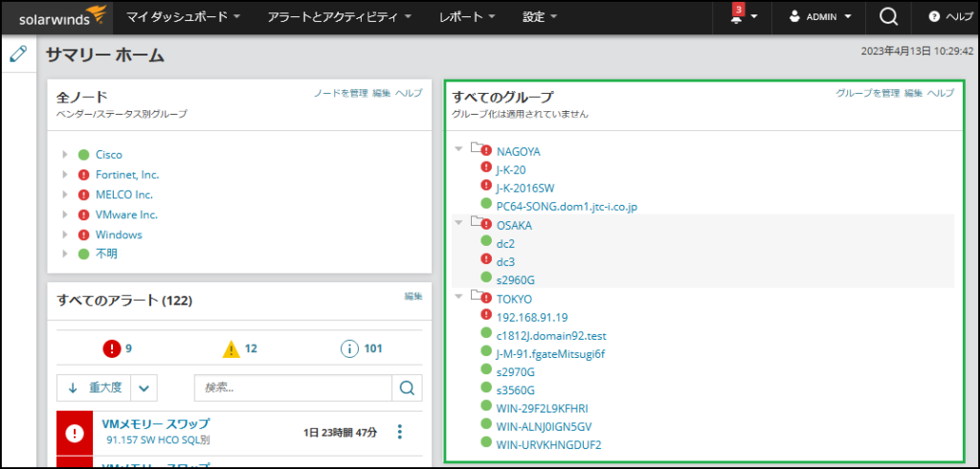This screenshot has height=469, width=980.
Task: Open the 設定 menu
Action: pos(540,17)
